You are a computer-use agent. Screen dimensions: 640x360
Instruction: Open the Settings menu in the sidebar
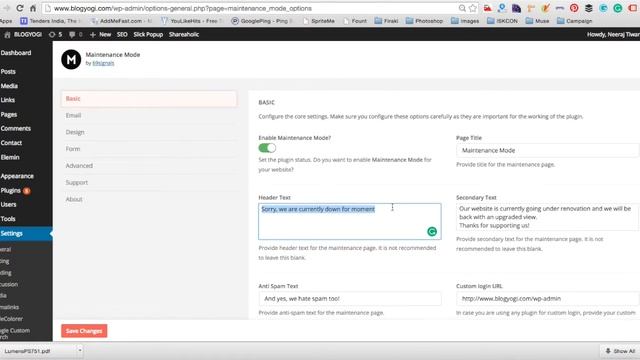pyautogui.click(x=26, y=233)
